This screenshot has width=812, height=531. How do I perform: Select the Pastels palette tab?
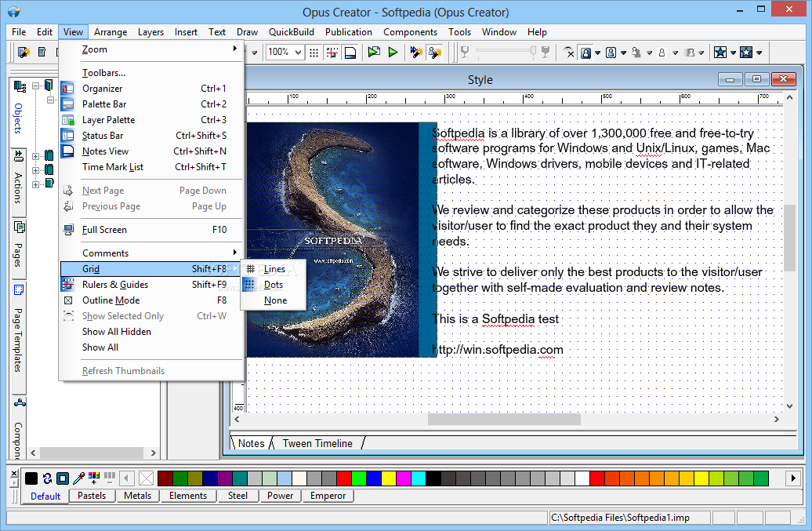[92, 496]
